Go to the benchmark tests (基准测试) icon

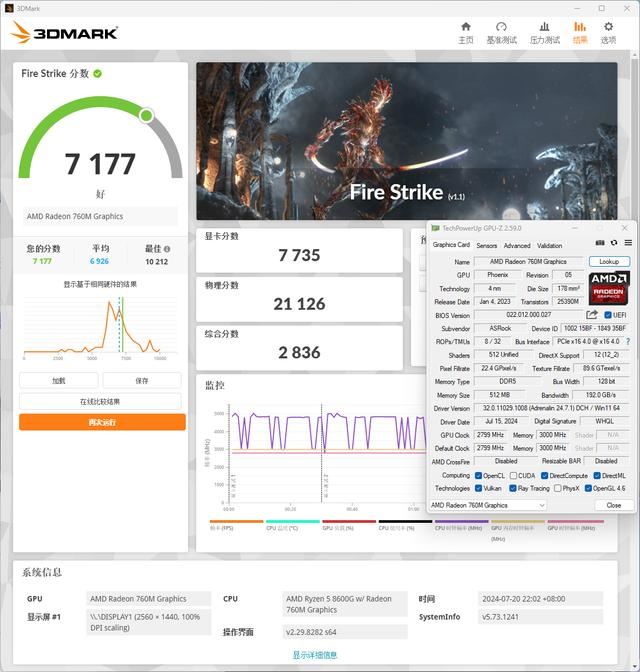point(501,32)
